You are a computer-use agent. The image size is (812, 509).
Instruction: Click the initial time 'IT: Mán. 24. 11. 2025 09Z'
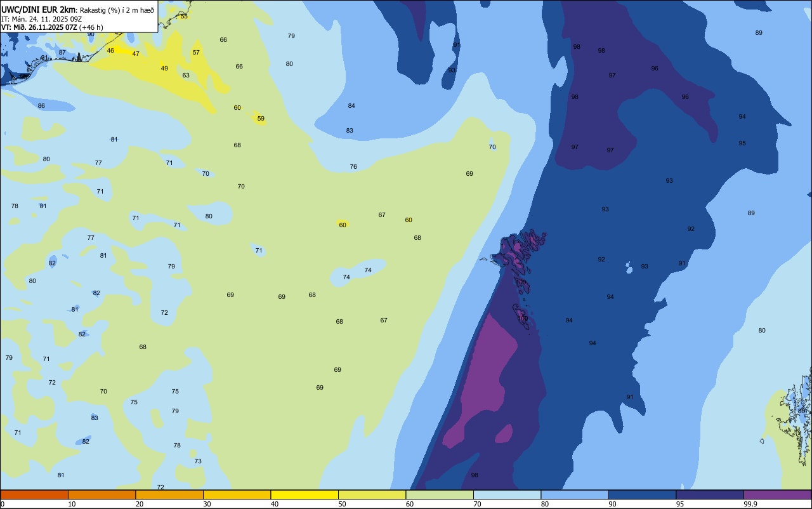click(x=41, y=18)
